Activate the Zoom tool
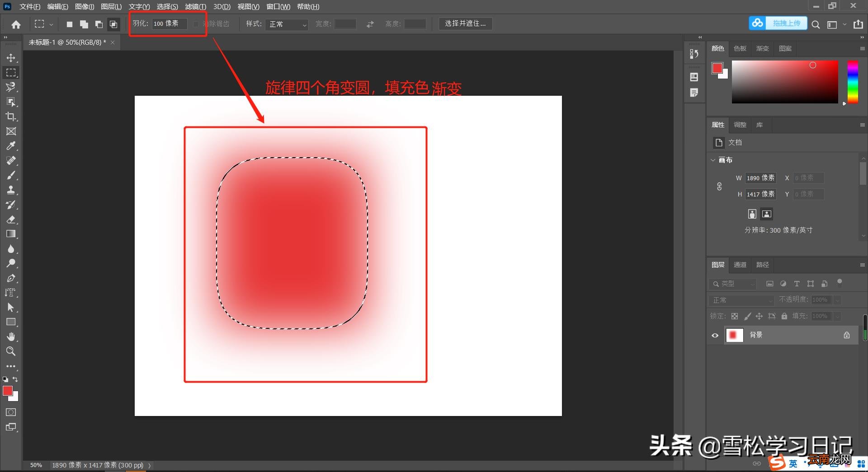The image size is (868, 472). (x=11, y=351)
